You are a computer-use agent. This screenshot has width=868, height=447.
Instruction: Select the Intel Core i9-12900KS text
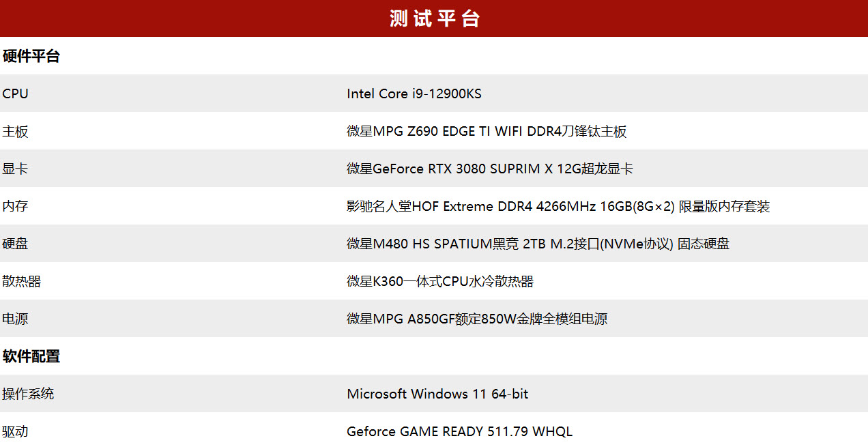pos(414,93)
